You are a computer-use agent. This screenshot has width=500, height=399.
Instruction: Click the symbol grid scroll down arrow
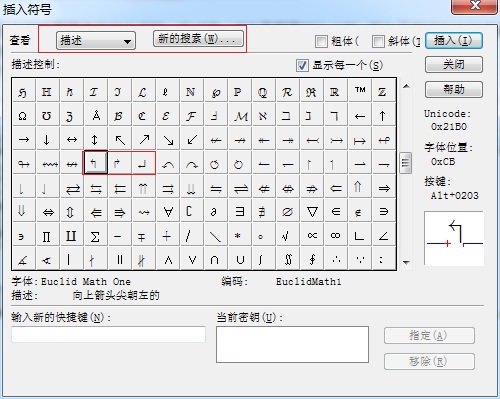click(406, 262)
